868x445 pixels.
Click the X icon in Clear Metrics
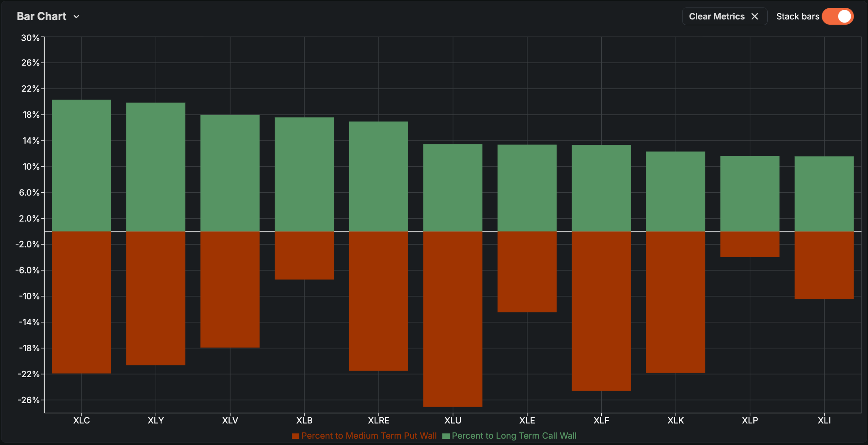coord(754,16)
